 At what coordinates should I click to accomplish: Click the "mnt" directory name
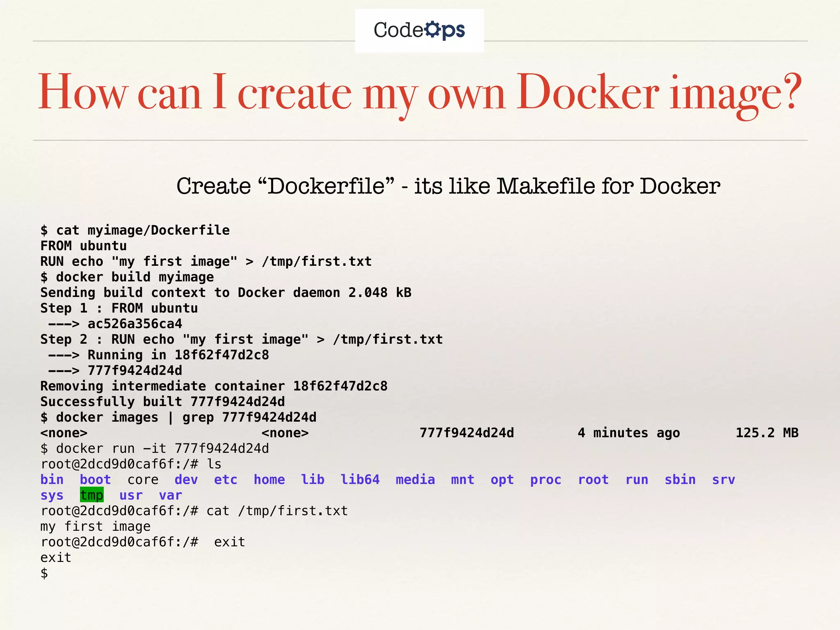click(463, 480)
